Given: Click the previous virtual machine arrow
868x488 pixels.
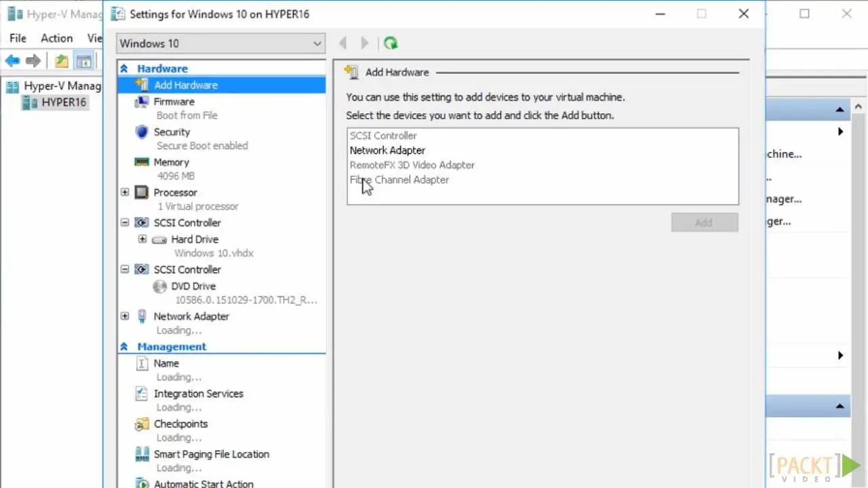Looking at the screenshot, I should 342,43.
